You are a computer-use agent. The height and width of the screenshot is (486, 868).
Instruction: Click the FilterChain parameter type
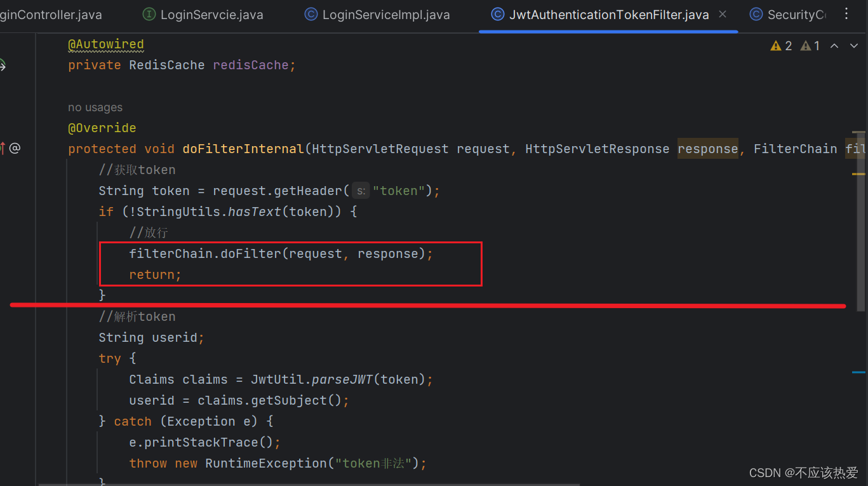[x=796, y=149]
